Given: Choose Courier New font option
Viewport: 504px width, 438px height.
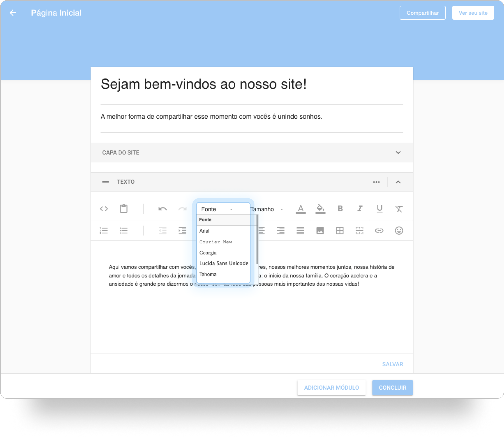Looking at the screenshot, I should [216, 242].
